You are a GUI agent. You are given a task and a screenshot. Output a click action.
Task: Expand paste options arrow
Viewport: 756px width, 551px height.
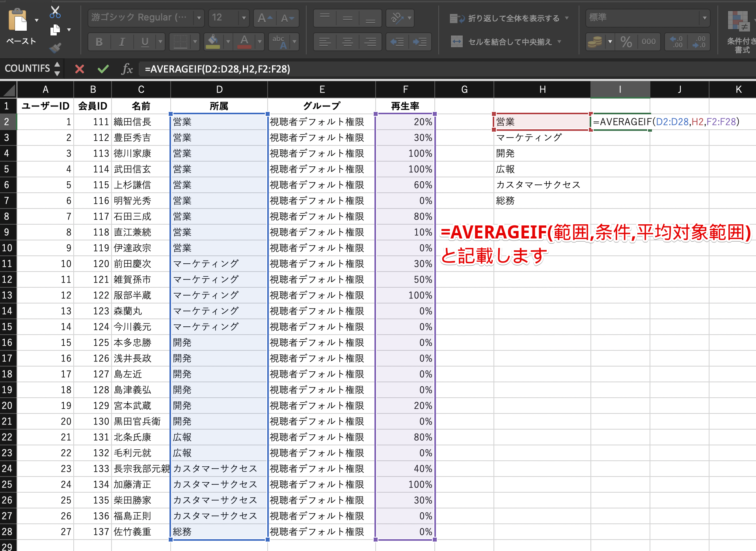(37, 20)
